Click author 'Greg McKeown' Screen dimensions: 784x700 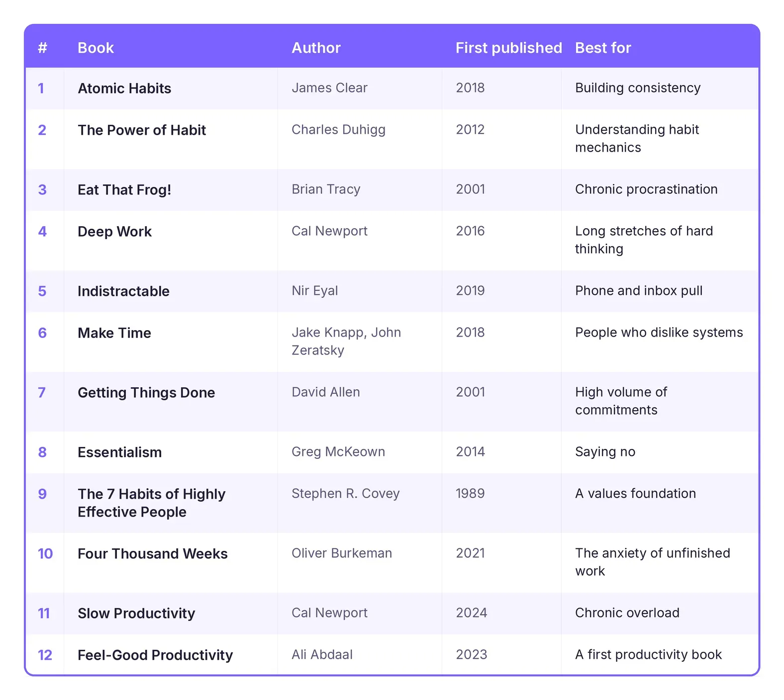pos(338,452)
